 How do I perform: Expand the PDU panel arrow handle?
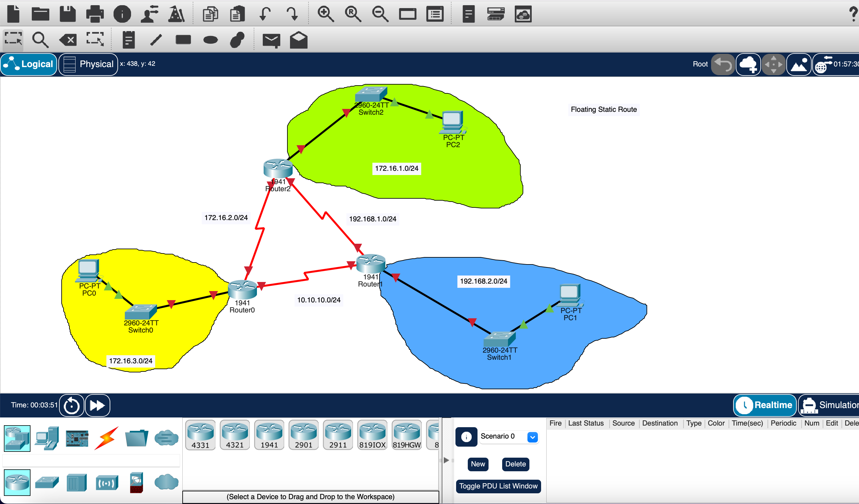446,461
